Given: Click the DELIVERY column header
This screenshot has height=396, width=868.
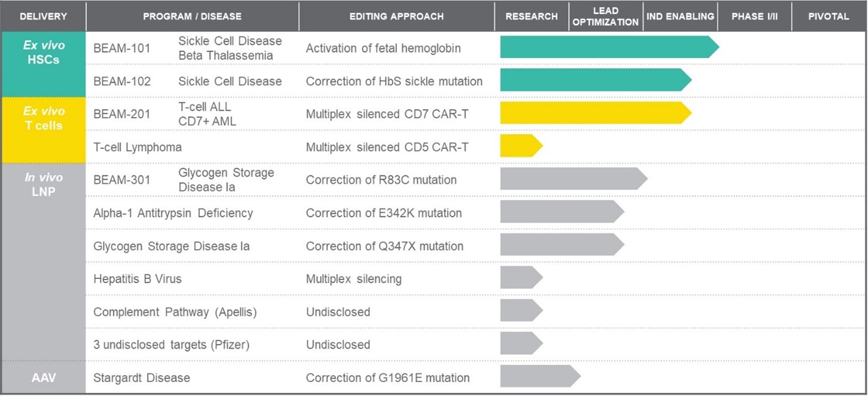Looking at the screenshot, I should pos(43,17).
